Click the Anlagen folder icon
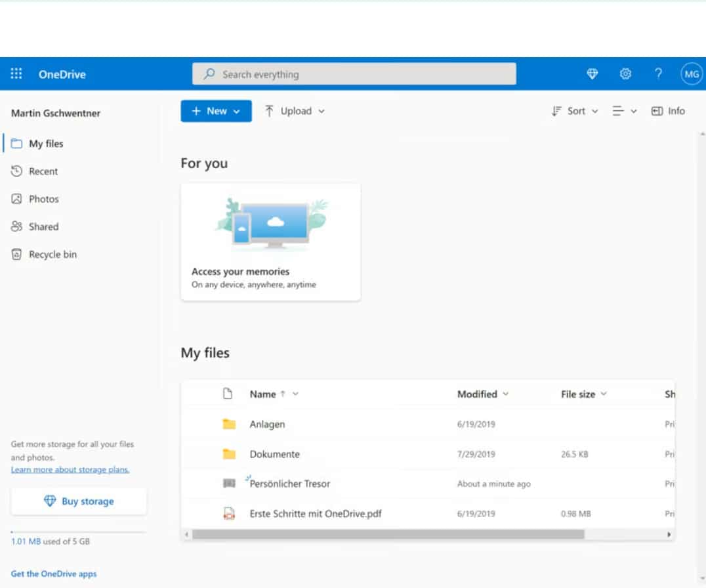This screenshot has height=588, width=706. pyautogui.click(x=229, y=424)
